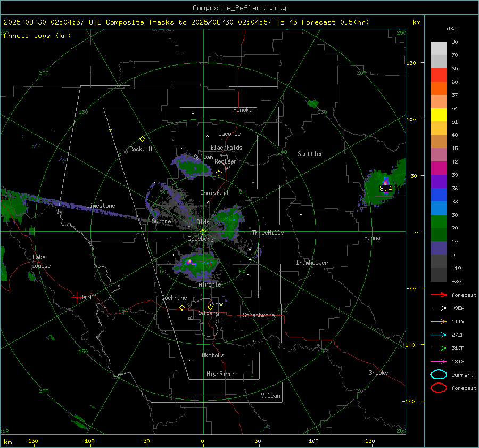This screenshot has height=448, width=479.
Task: Click the blue 33-36 dBZ swatch
Action: pos(439,195)
